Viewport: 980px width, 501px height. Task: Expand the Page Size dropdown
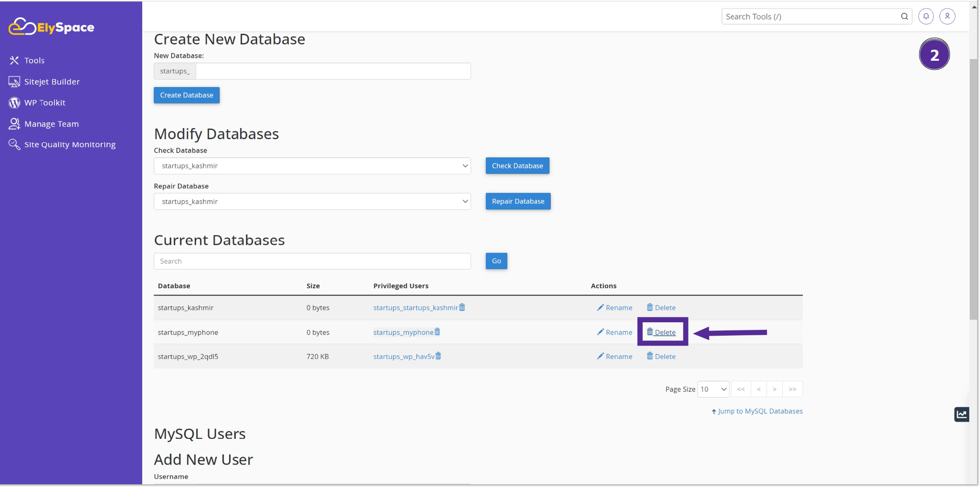click(x=713, y=389)
